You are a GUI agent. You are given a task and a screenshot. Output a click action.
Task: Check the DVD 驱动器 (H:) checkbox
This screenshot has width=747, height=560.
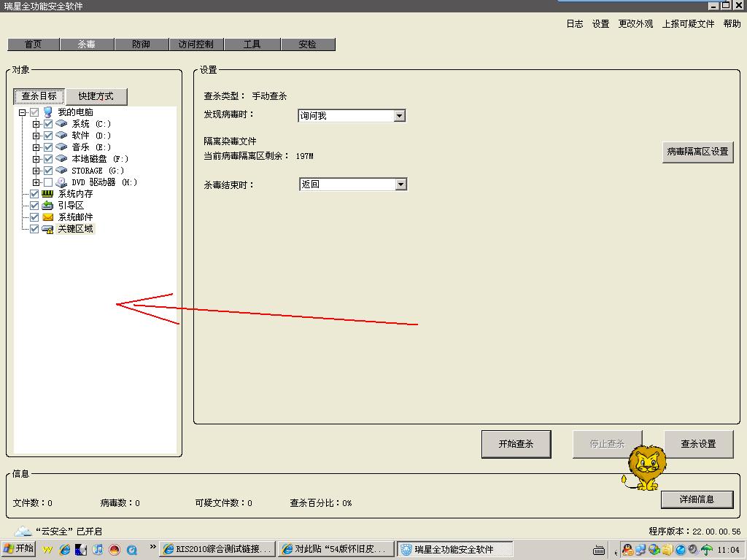(48, 182)
